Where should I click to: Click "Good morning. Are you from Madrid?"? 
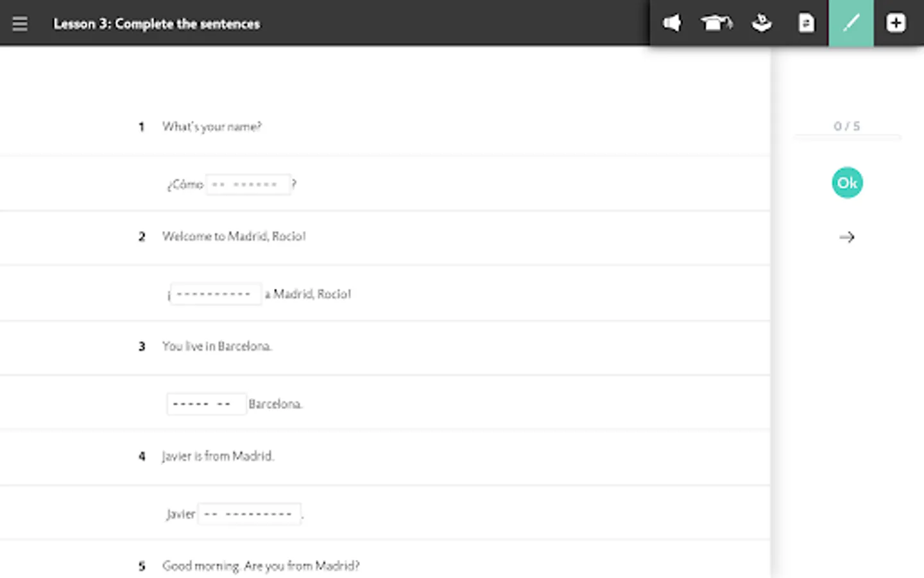point(261,566)
